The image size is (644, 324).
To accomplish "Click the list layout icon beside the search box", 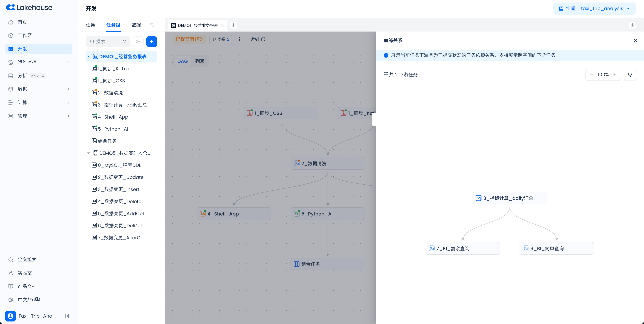I will tap(138, 41).
